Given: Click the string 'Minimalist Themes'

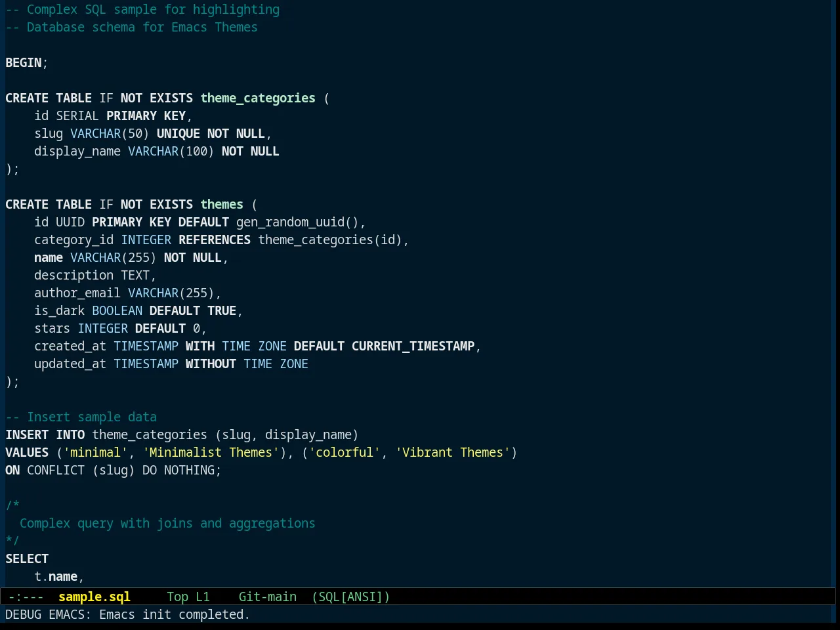Looking at the screenshot, I should click(x=211, y=452).
